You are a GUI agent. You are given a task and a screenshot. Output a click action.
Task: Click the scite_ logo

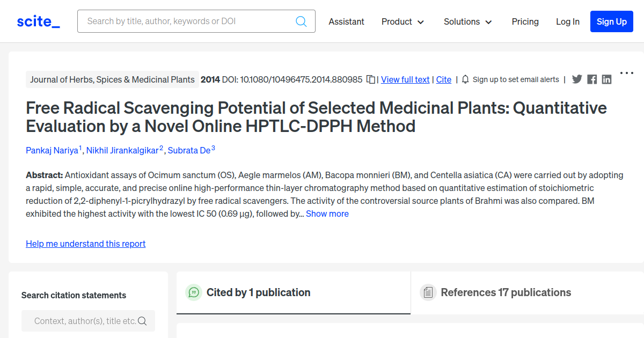(x=38, y=21)
